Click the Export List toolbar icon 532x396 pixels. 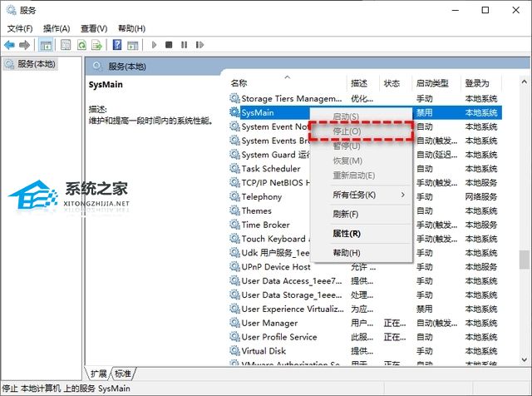pyautogui.click(x=97, y=45)
